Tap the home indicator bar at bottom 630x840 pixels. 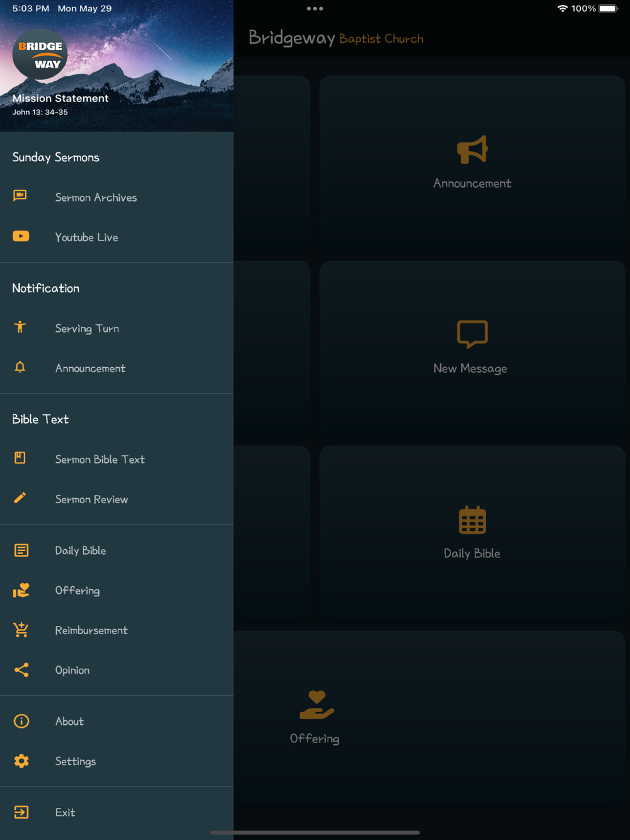coord(315,832)
